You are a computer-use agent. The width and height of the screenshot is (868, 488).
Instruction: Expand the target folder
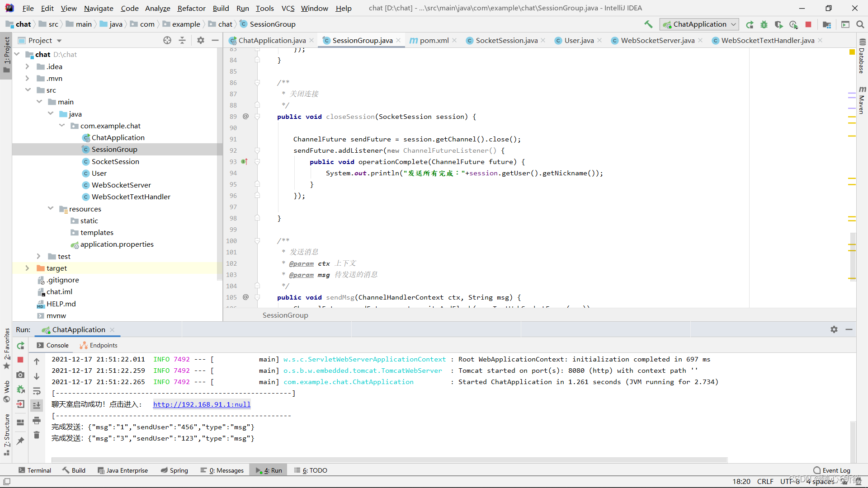coord(27,268)
